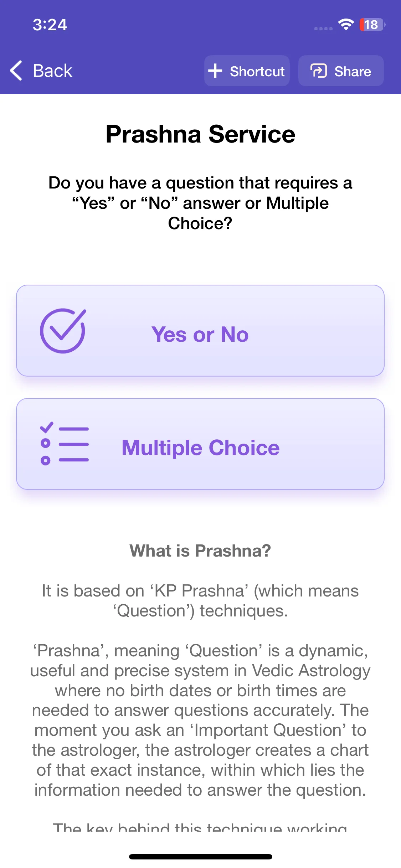Tap the Yes/No or Multiple Choice question text
401x868 pixels.
200,203
